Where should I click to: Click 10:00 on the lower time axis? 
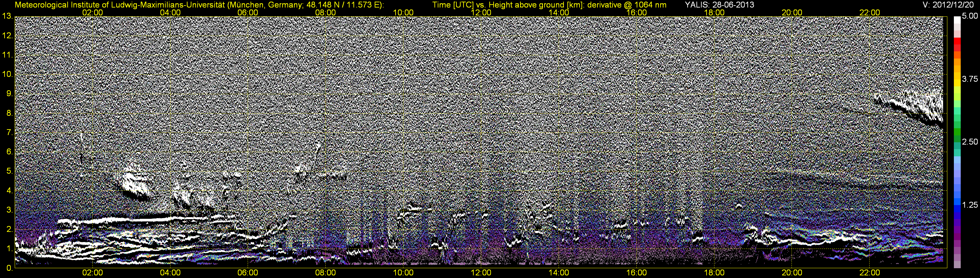[x=403, y=273]
